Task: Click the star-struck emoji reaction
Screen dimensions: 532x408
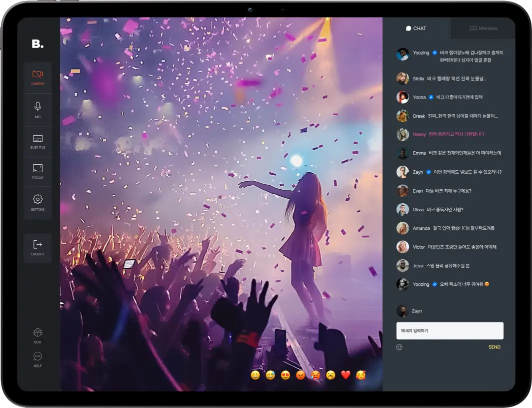Action: point(285,374)
